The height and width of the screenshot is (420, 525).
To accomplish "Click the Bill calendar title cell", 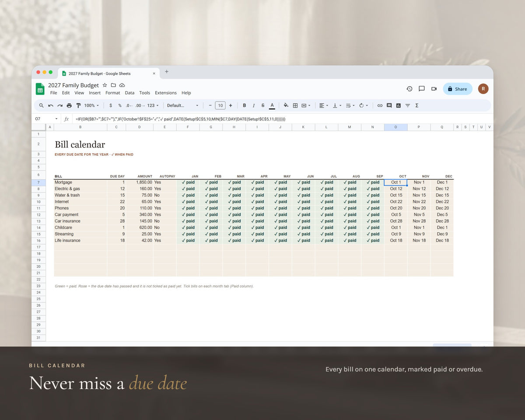I will point(80,144).
